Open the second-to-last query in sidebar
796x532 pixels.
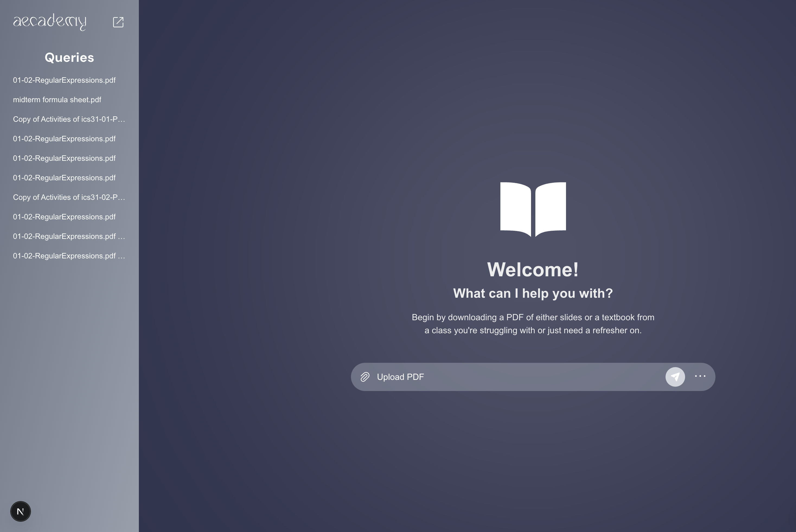69,236
